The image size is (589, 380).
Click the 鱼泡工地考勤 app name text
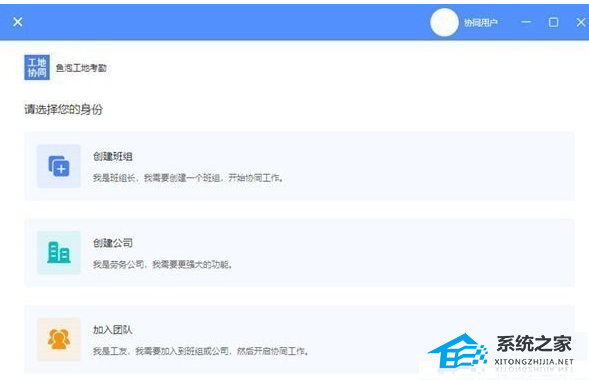[81, 68]
